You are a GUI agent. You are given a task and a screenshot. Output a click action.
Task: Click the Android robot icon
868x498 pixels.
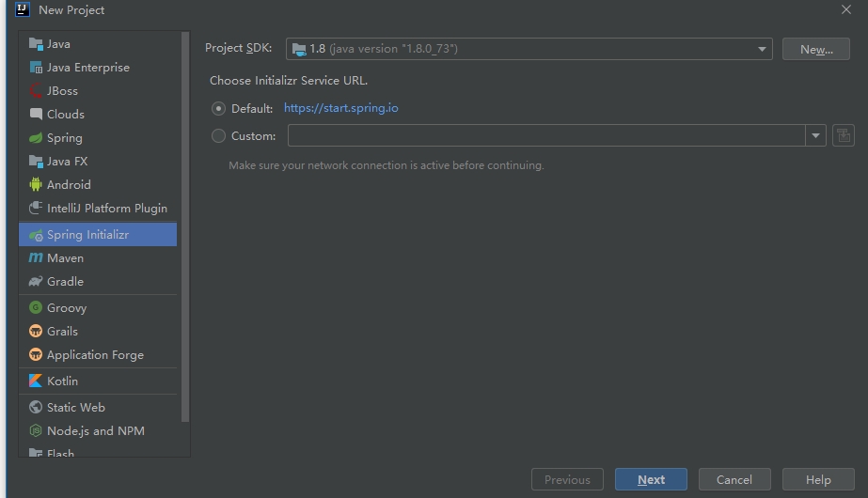tap(36, 185)
